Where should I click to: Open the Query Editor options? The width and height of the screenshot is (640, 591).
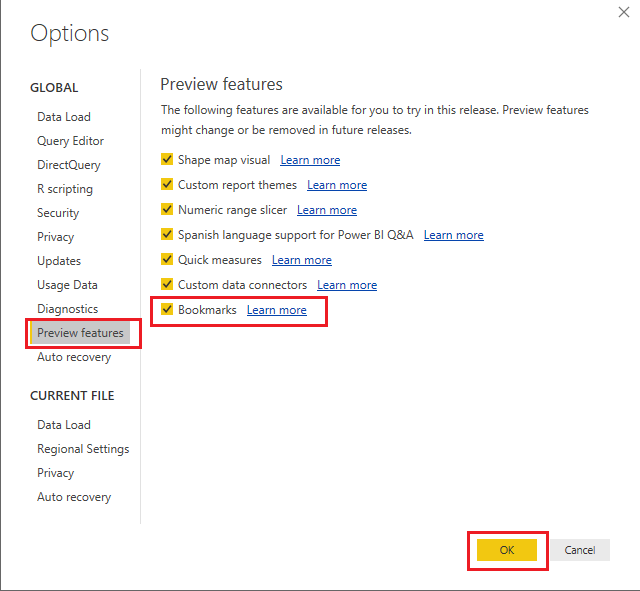click(x=70, y=141)
